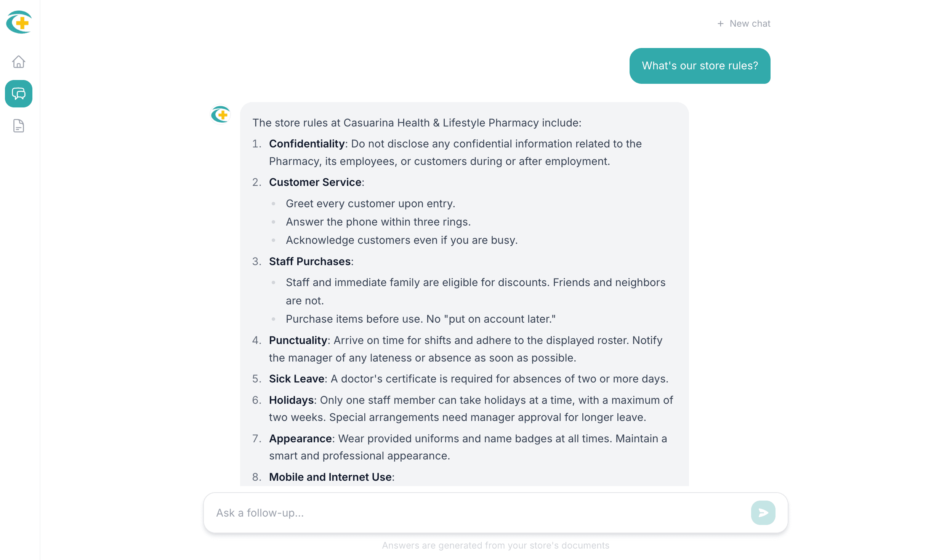
Task: Open the chat section in sidebar
Action: tap(19, 94)
